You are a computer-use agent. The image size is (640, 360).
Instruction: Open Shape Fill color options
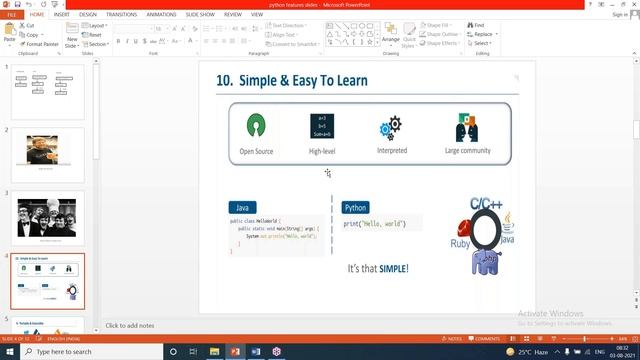[436, 25]
